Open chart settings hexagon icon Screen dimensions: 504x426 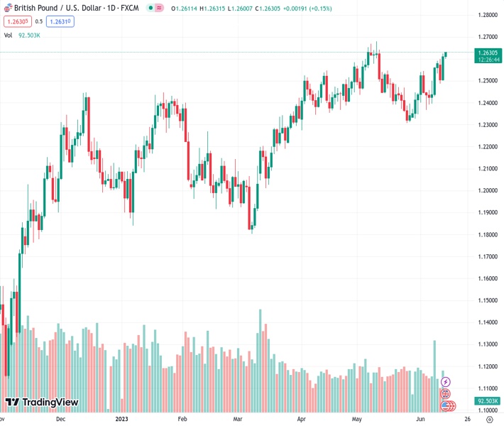click(x=489, y=420)
